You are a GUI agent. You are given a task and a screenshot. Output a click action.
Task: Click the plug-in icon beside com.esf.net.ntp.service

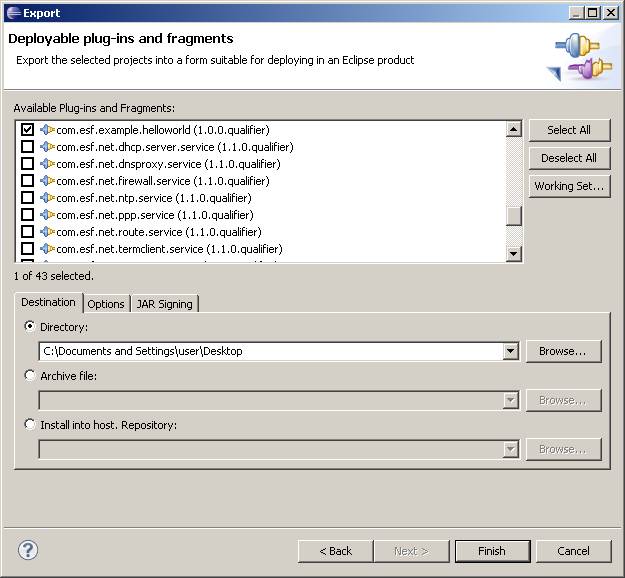[47, 198]
